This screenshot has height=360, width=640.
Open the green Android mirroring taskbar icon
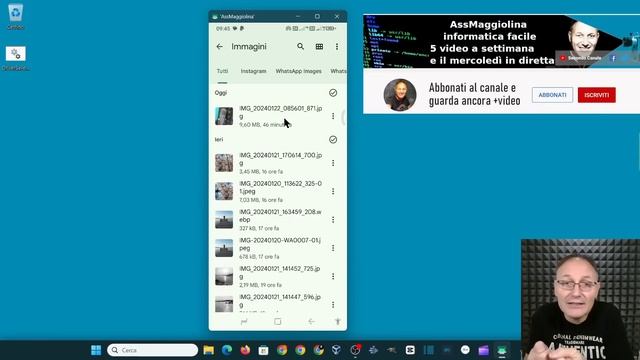click(x=502, y=350)
